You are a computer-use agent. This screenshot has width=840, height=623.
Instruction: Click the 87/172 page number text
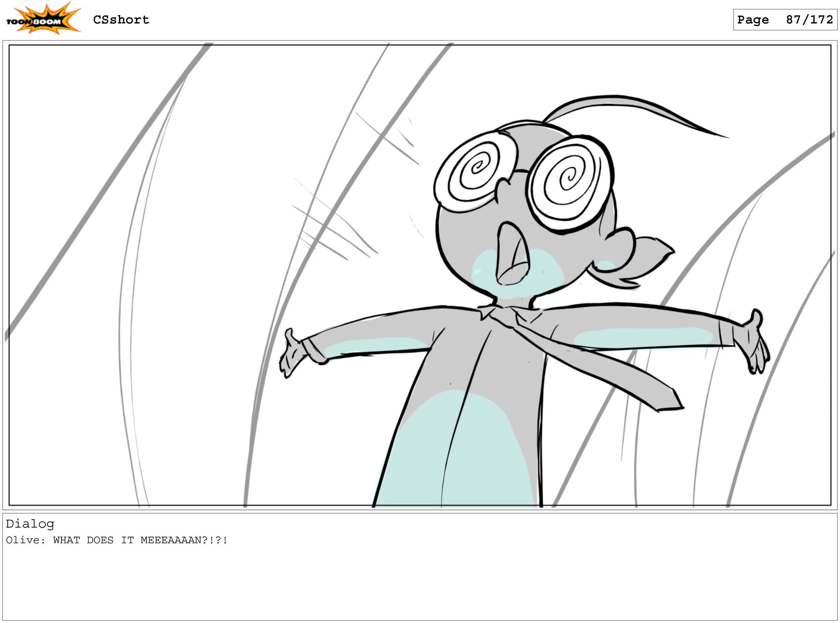(809, 19)
